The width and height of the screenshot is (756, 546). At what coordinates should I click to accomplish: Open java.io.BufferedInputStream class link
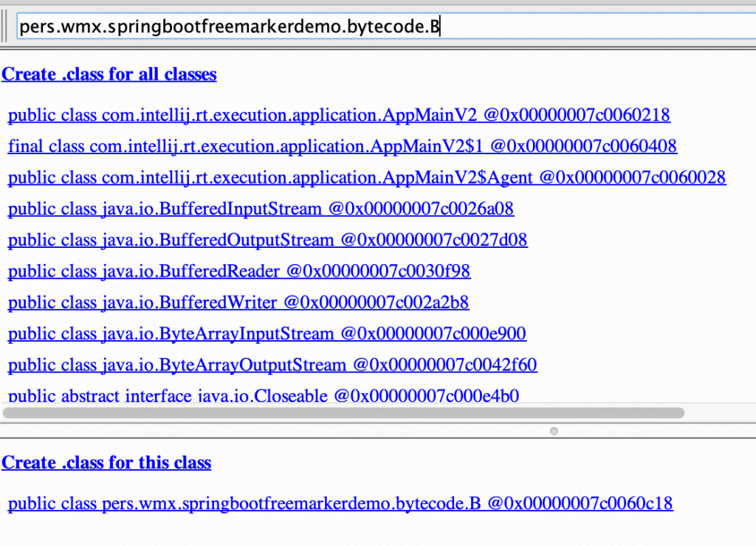(x=261, y=209)
